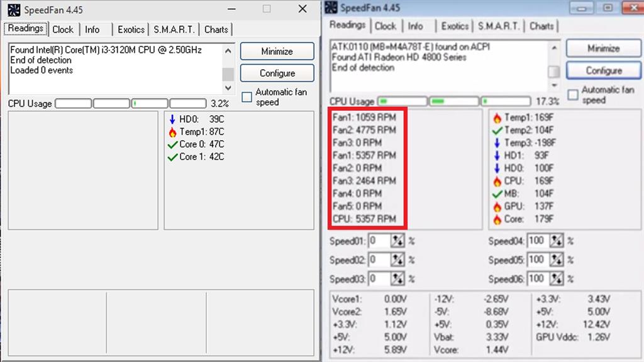Viewport: 644px width, 362px height.
Task: Click the scrollbar thumb in right log box
Action: click(554, 72)
